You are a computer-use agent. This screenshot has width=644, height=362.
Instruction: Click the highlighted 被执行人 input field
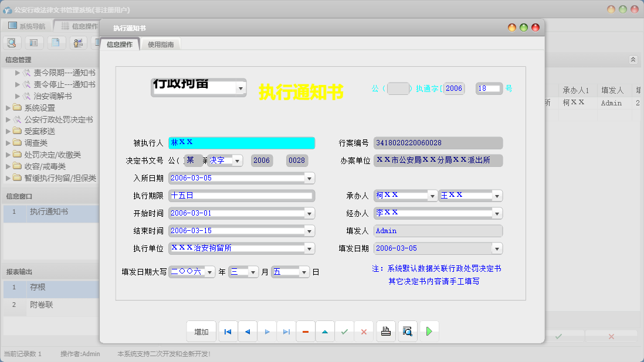(240, 142)
